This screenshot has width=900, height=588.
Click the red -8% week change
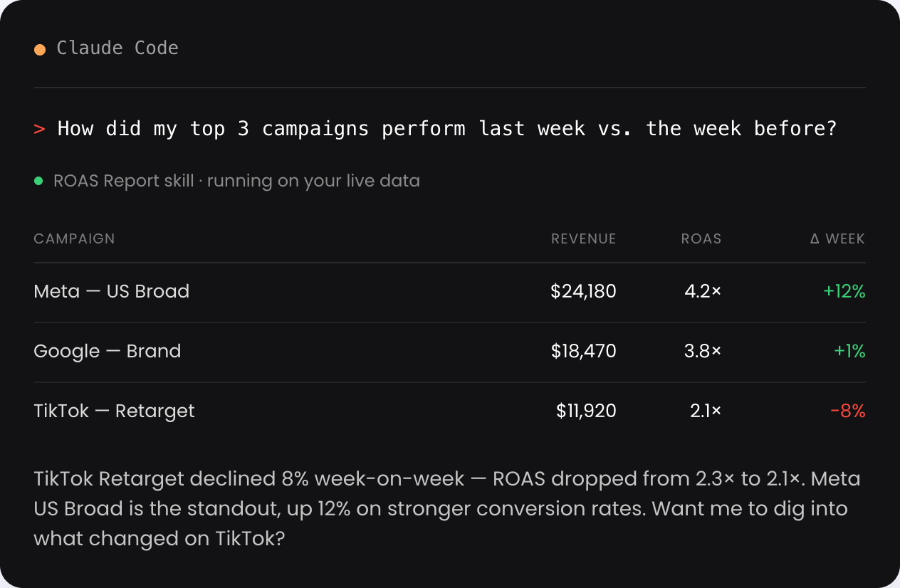click(847, 411)
